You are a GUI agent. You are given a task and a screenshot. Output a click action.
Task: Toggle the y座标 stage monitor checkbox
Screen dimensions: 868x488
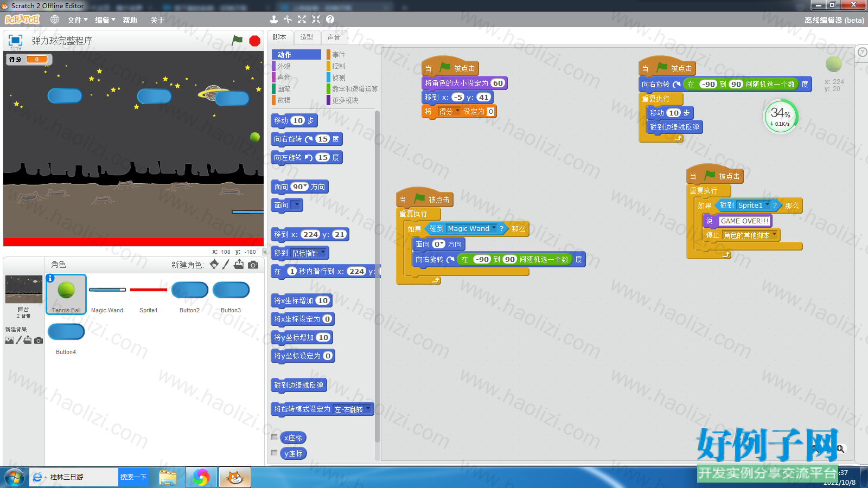(275, 453)
